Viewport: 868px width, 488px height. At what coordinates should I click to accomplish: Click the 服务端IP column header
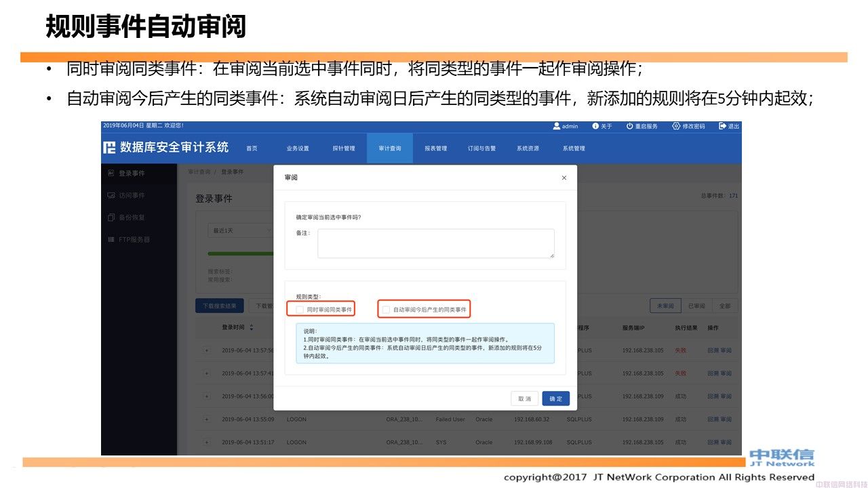click(635, 327)
